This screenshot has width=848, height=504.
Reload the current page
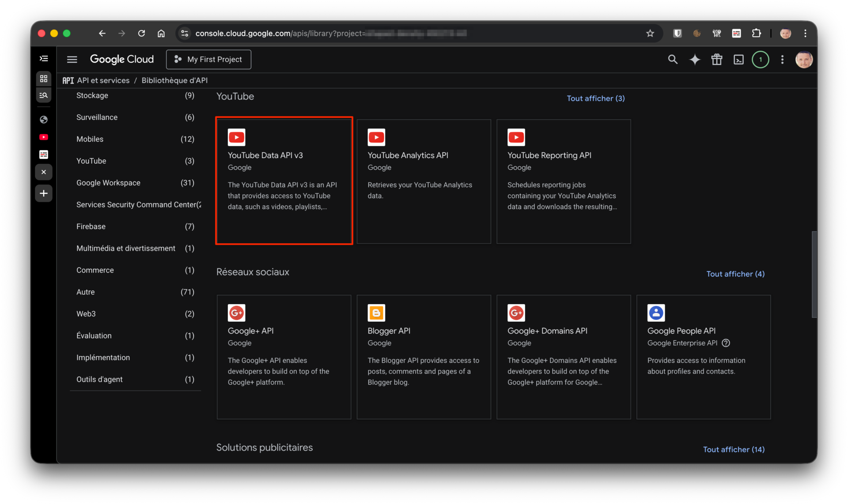[x=141, y=34]
